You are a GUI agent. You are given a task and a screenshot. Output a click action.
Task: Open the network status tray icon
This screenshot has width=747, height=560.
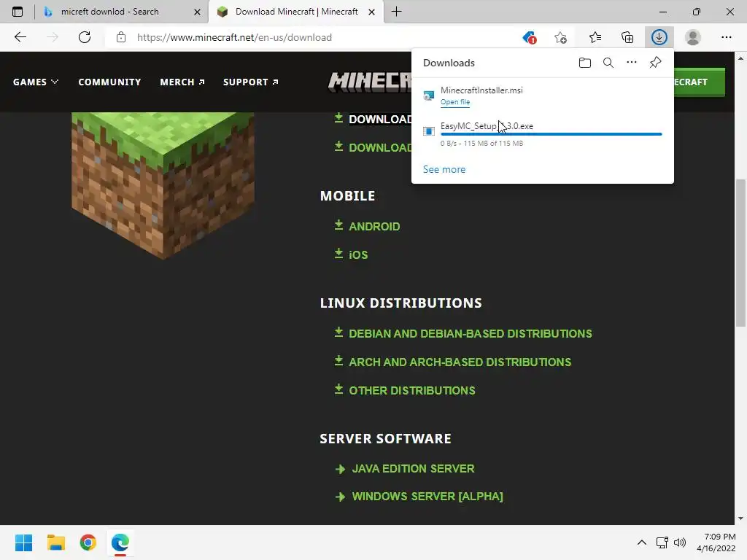coord(662,542)
